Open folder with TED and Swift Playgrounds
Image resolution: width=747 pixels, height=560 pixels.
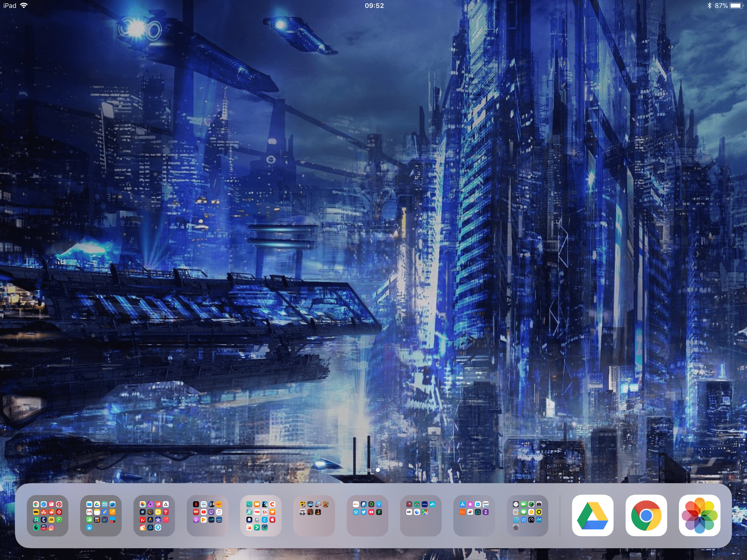pos(261,515)
